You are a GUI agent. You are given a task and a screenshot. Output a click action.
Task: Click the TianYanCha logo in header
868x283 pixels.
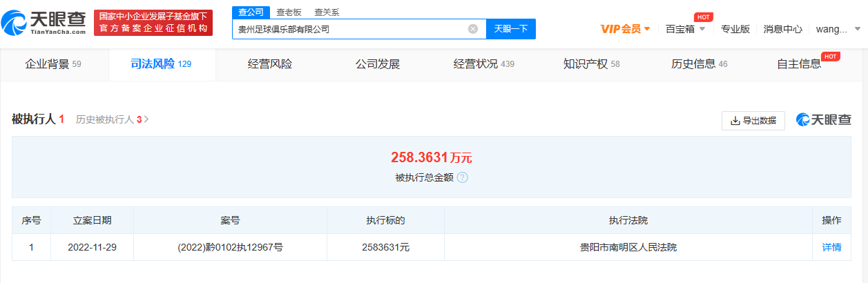[44, 23]
